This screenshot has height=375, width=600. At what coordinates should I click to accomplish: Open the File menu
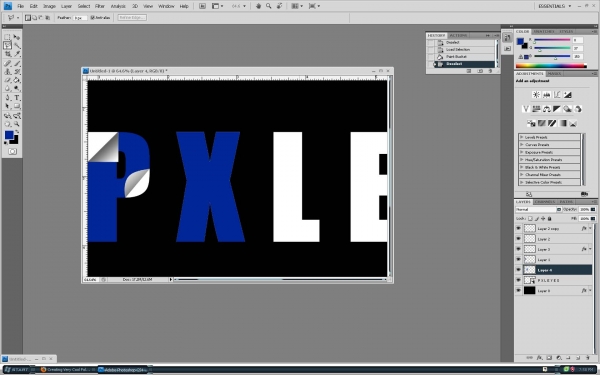click(21, 6)
